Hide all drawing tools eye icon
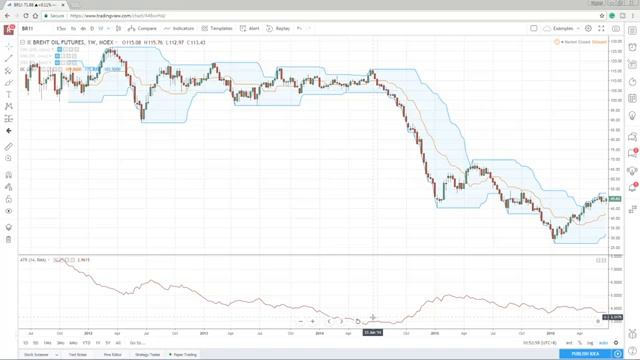Viewport: 640px width, 360px height. [x=9, y=211]
